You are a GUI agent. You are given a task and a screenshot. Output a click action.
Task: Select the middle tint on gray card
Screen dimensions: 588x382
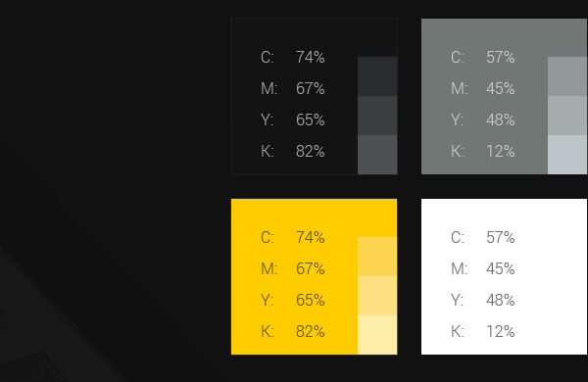coord(567,116)
